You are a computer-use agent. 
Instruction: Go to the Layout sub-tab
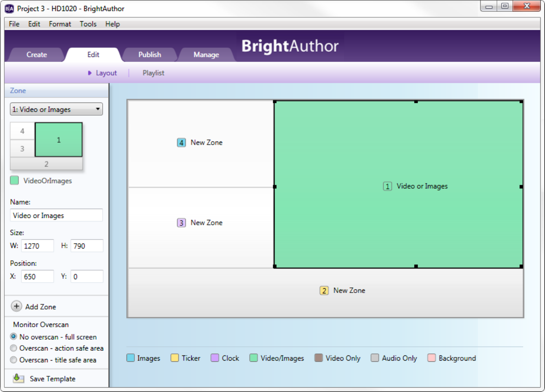click(x=106, y=73)
